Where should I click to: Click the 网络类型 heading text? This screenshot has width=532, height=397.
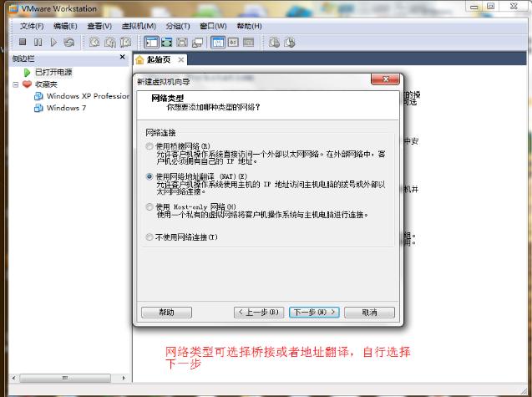pos(168,99)
